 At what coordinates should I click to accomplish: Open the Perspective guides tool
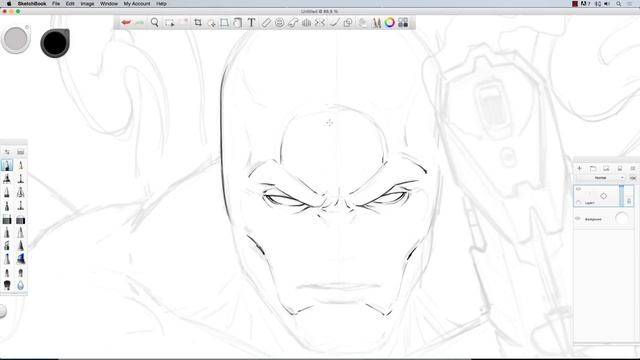click(x=307, y=22)
